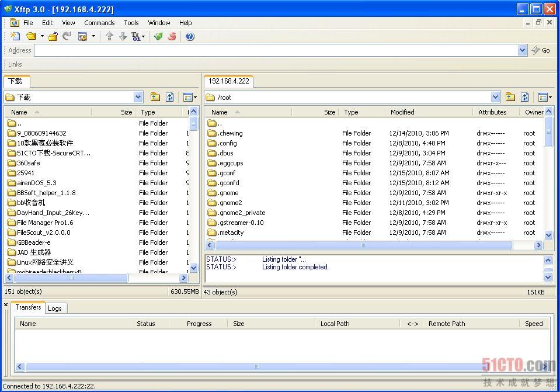Screen dimensions: 560x392
Task: Close the Transfers panel with the x
Action: [6, 305]
